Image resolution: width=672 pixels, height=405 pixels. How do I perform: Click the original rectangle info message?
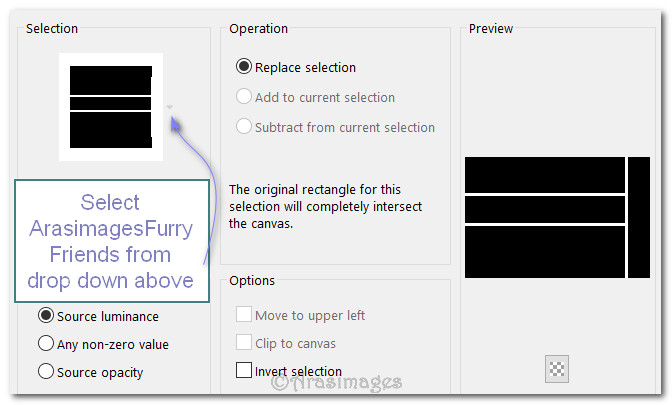[x=326, y=206]
